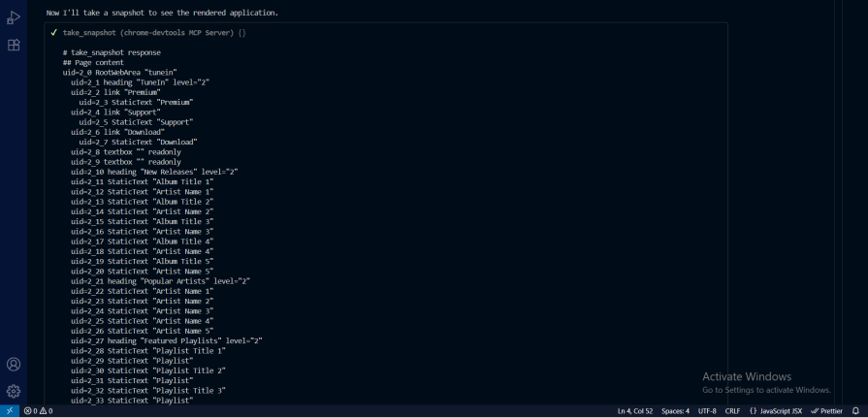Open notifications bell in status bar

(x=855, y=411)
